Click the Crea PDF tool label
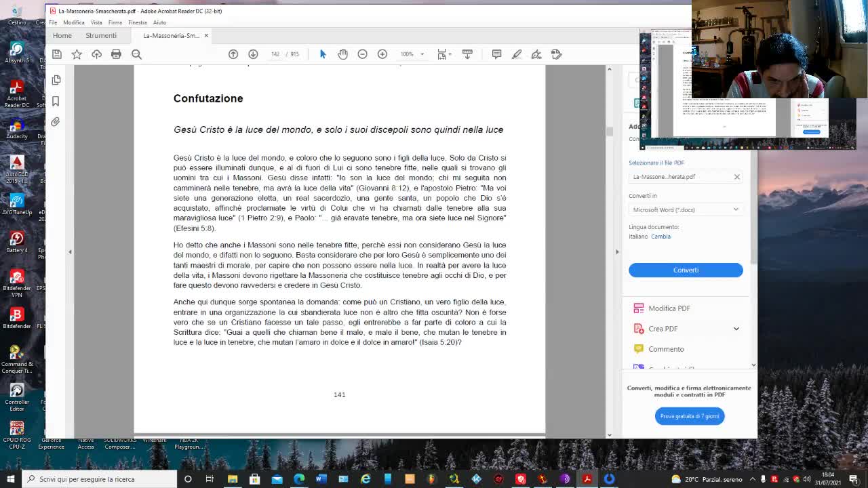The height and width of the screenshot is (488, 868). tap(663, 329)
